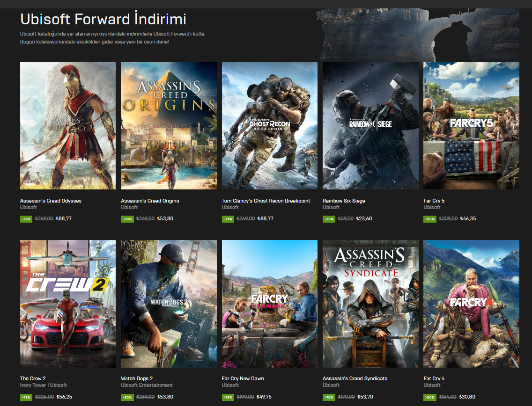Click the ₺53,80 price of Assassin's Creed Origins
The image size is (532, 406).
tap(165, 218)
